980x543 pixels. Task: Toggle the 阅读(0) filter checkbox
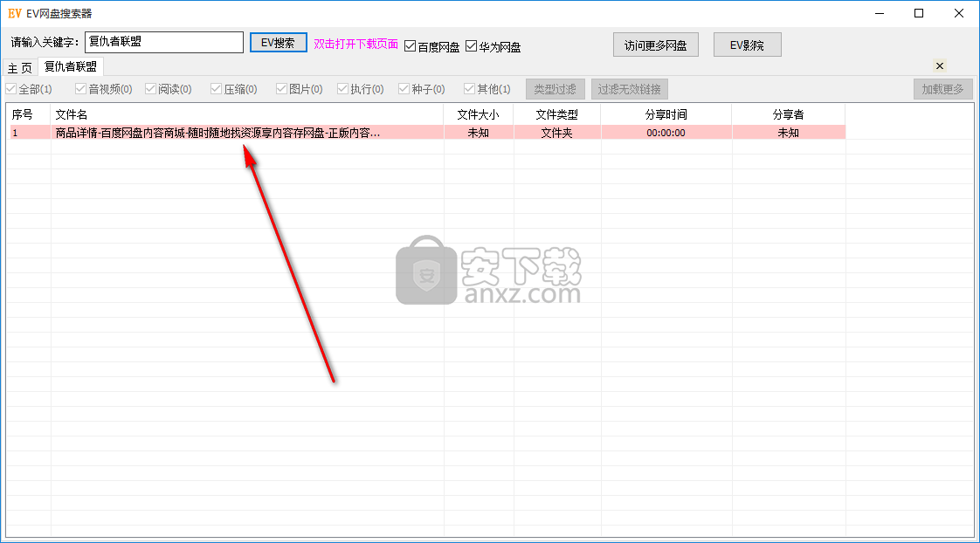(168, 89)
